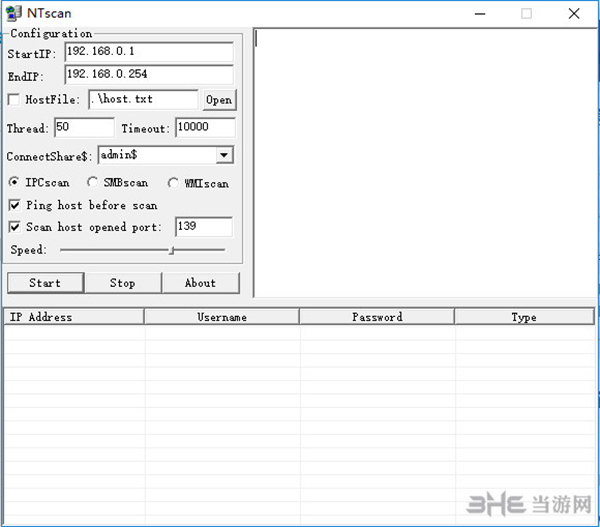Focus the StartIP input field
Image resolution: width=600 pixels, height=527 pixels.
coord(149,52)
